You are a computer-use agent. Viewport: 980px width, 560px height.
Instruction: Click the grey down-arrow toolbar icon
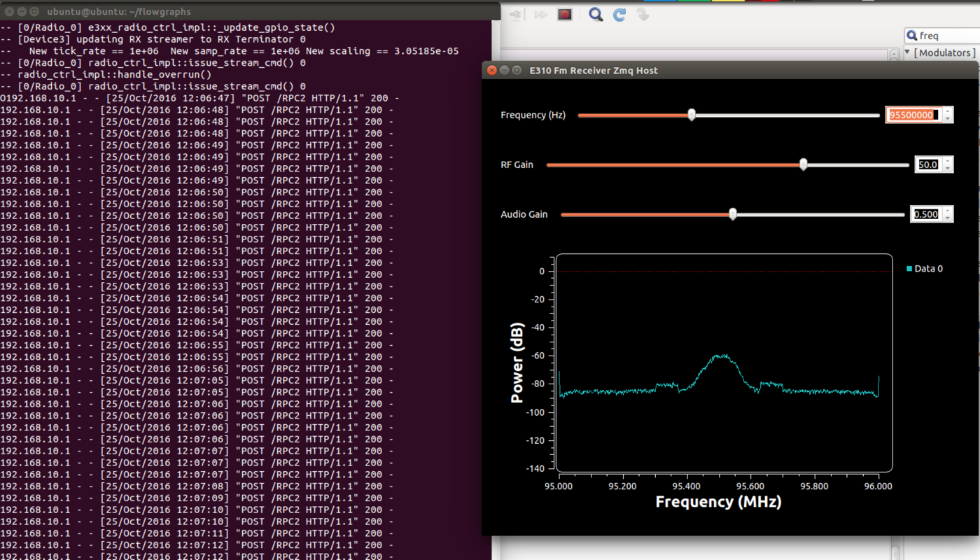tap(643, 14)
